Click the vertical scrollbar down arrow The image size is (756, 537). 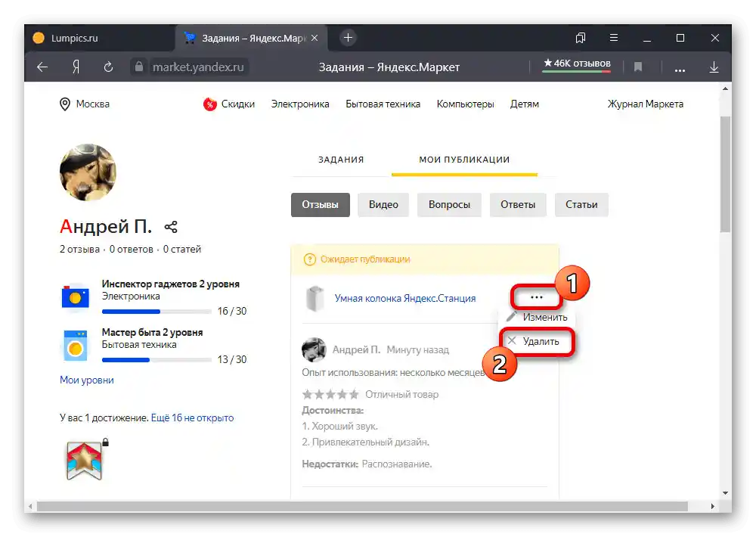(726, 493)
